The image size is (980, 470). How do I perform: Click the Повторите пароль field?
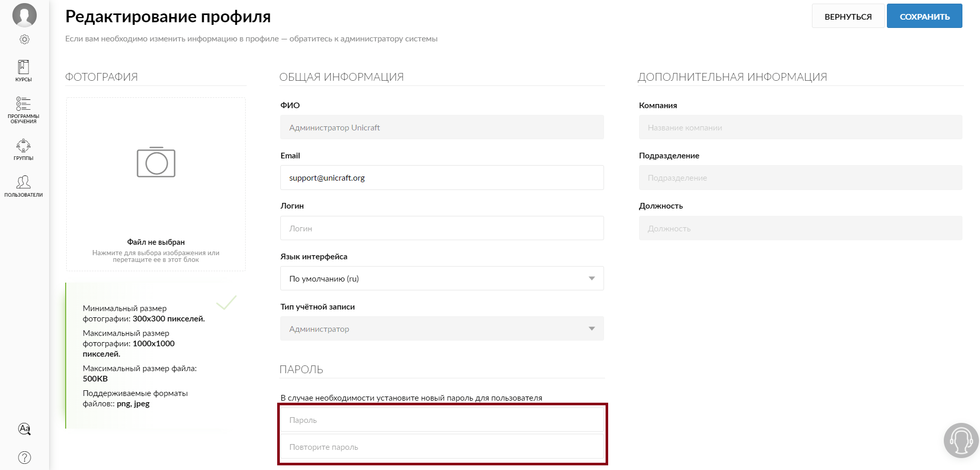pos(442,447)
